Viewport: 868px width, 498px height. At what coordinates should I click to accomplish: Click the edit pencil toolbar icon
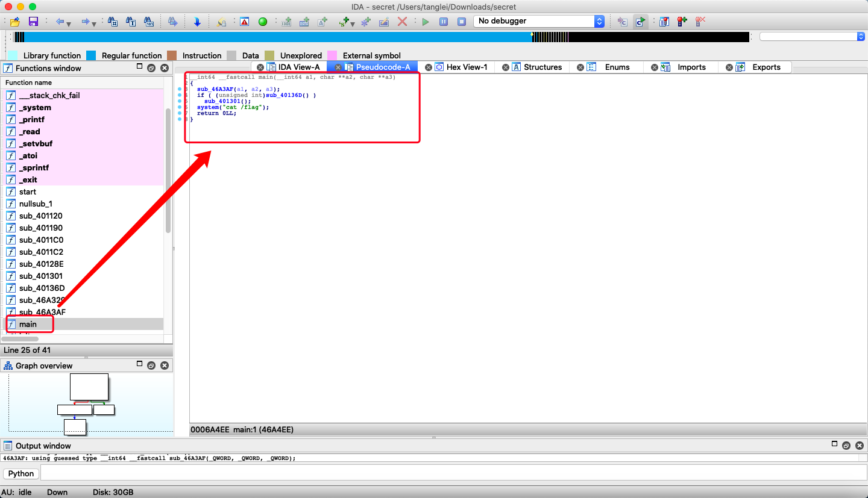[384, 22]
